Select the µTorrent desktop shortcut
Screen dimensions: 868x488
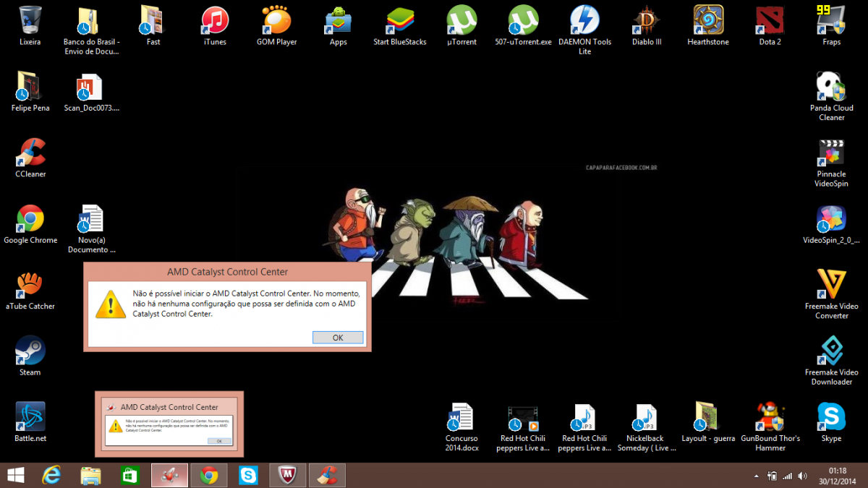pos(461,25)
